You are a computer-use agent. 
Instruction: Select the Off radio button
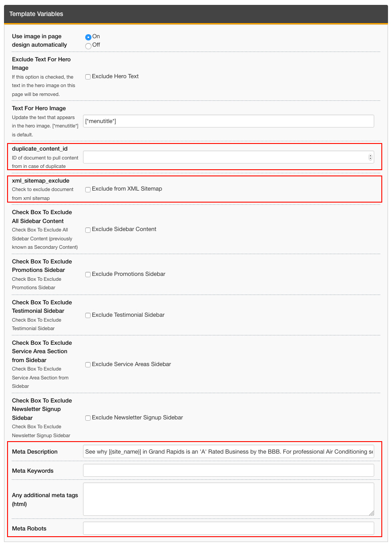click(x=88, y=45)
